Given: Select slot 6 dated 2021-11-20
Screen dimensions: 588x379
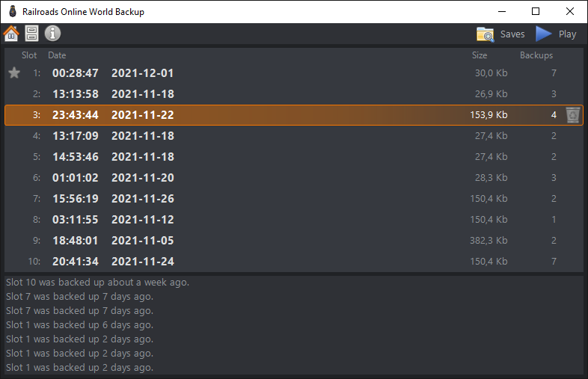Looking at the screenshot, I should click(293, 178).
